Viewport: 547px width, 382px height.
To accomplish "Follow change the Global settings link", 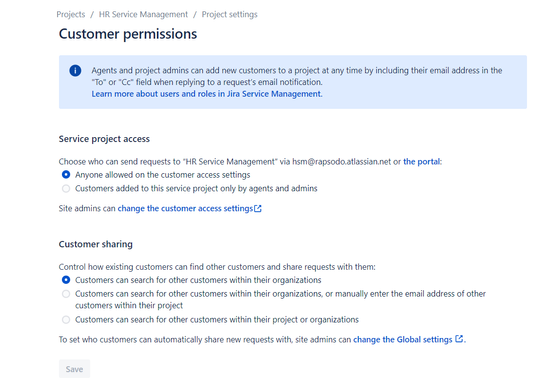I will (403, 339).
